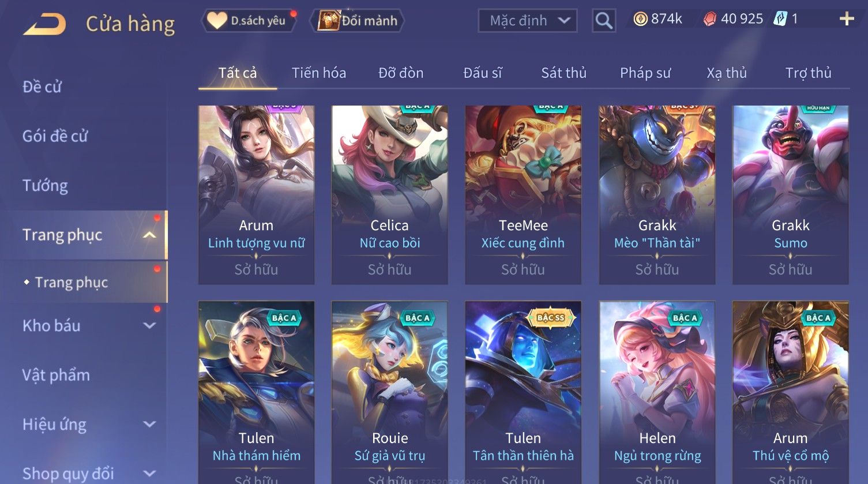The height and width of the screenshot is (484, 868).
Task: Expand the Hiệu ứng sidebar section
Action: [x=149, y=424]
